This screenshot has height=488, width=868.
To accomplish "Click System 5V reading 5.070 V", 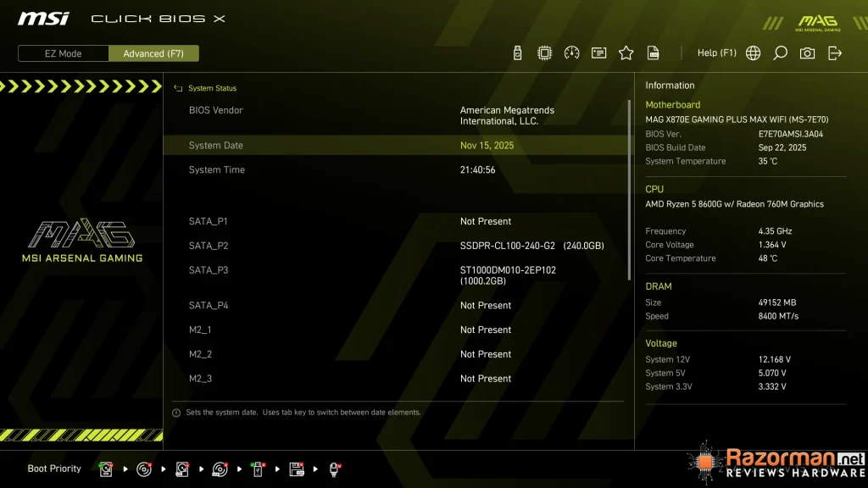I will click(x=772, y=374).
